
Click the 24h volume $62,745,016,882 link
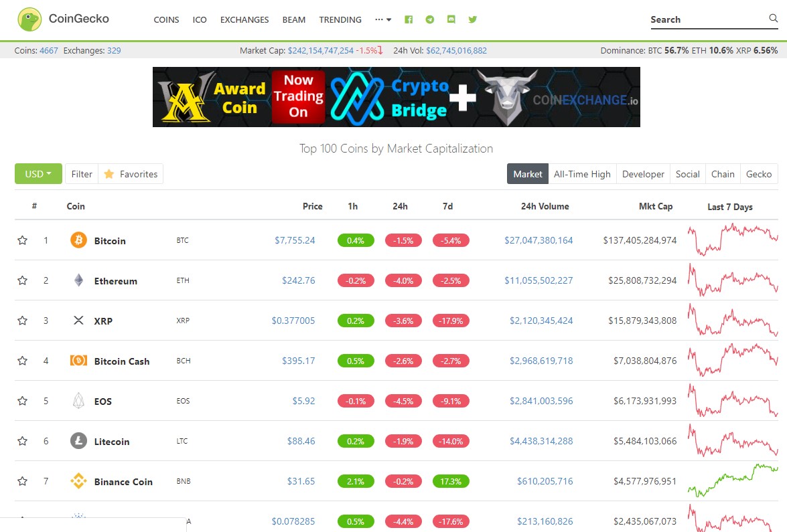tap(456, 51)
